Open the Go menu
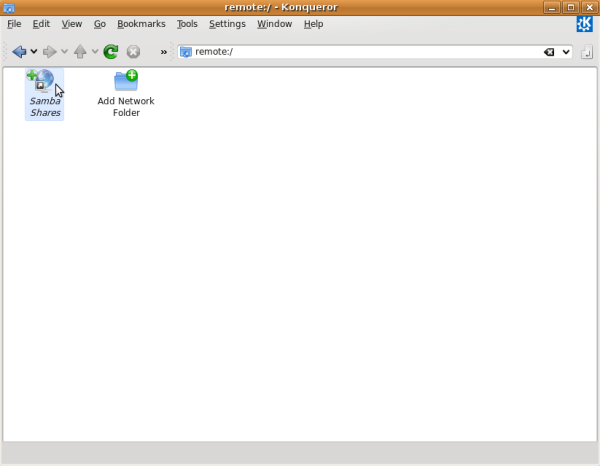Viewport: 600px width, 466px height. click(x=100, y=23)
